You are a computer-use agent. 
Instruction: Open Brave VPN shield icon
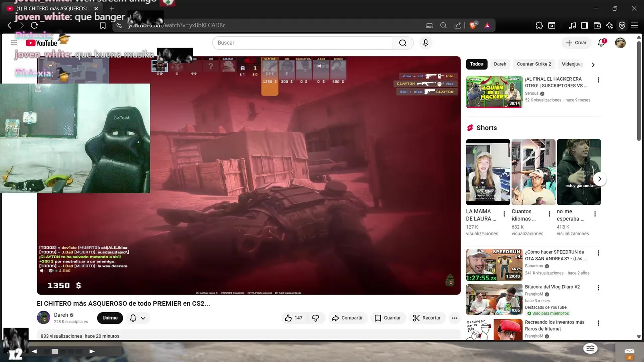(622, 25)
